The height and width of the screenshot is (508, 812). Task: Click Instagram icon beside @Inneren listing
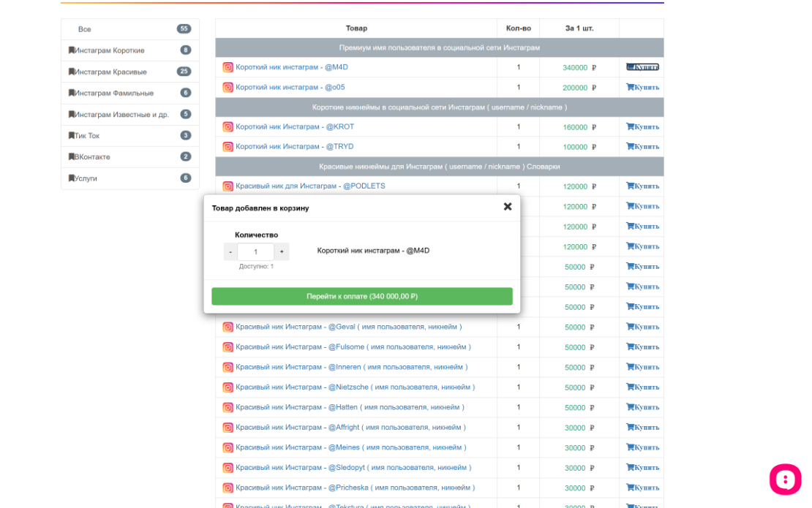pyautogui.click(x=228, y=367)
